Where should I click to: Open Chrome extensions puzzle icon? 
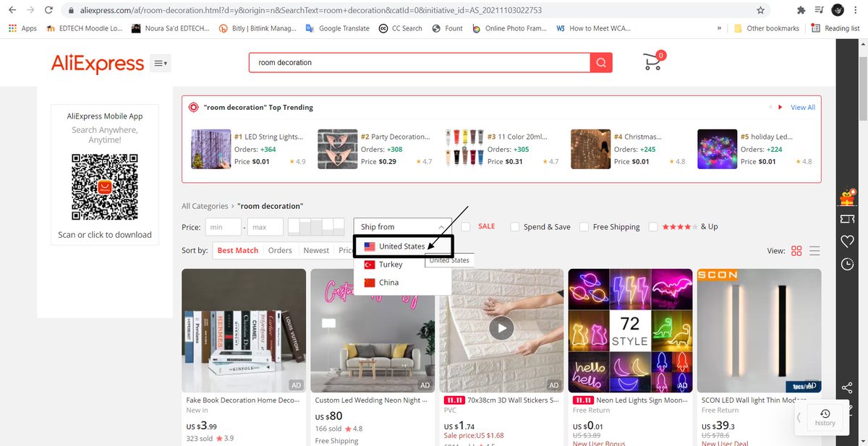pyautogui.click(x=801, y=11)
